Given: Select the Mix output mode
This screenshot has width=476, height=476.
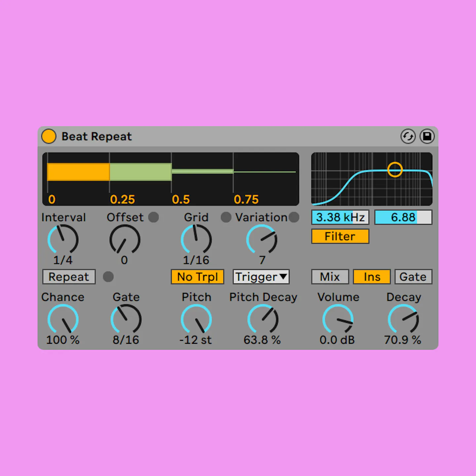Looking at the screenshot, I should click(x=330, y=277).
